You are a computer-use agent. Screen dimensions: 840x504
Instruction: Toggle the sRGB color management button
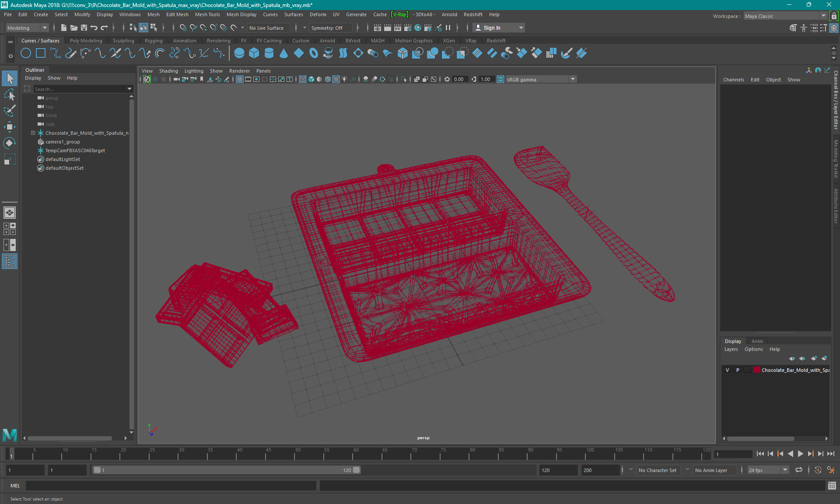(x=500, y=79)
